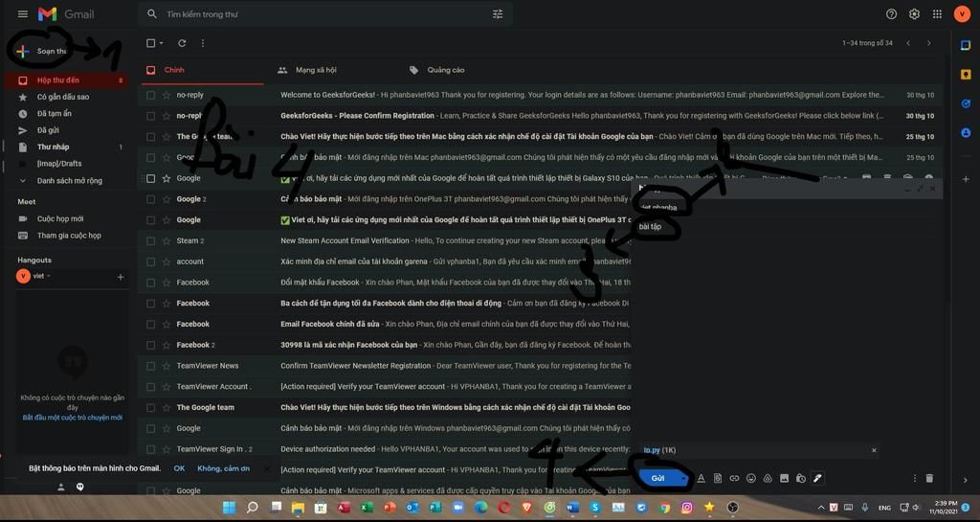Open the Google apps grid
Image resolution: width=980 pixels, height=522 pixels.
(937, 13)
